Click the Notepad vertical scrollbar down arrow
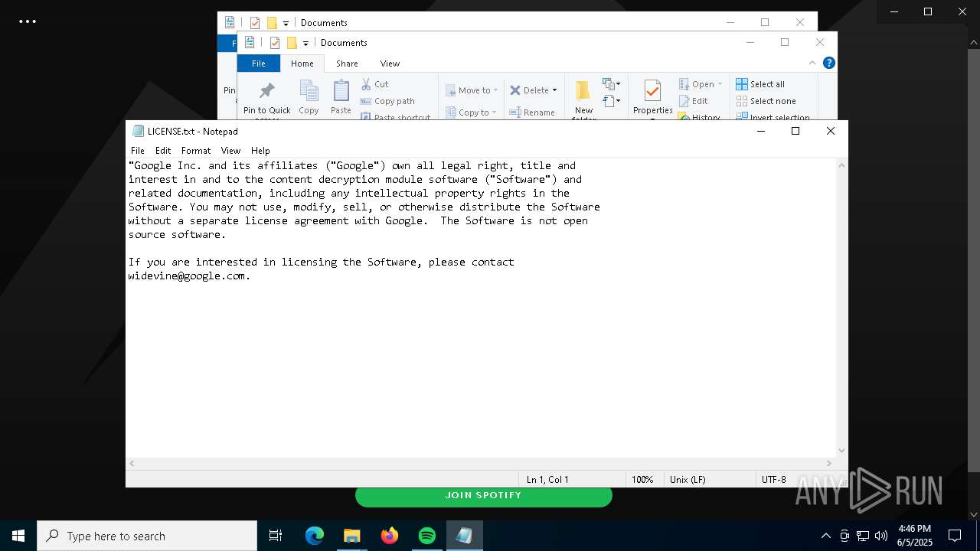 [x=841, y=451]
